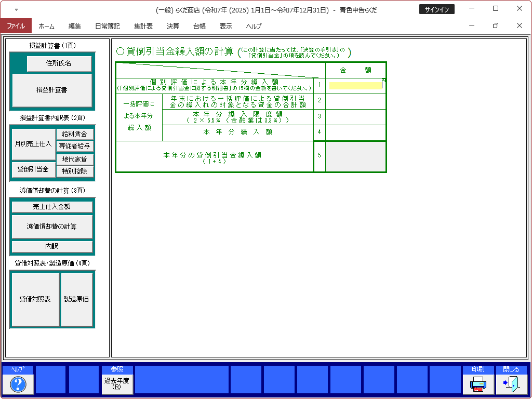Click the help question mark icon
This screenshot has width=532, height=399.
point(18,384)
